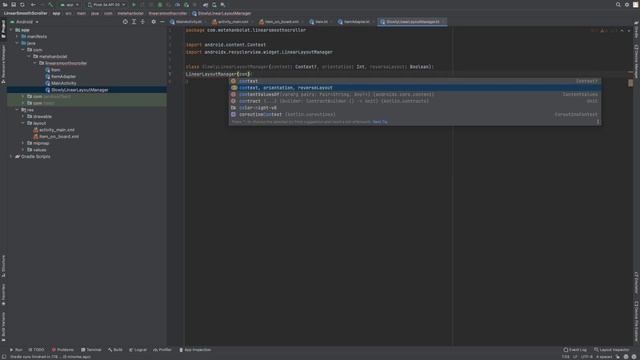Collapse the layout folder

(x=23, y=123)
